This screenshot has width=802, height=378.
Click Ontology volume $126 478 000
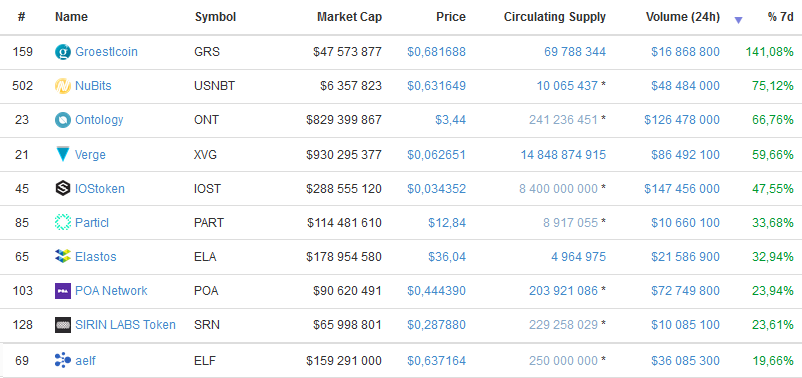coord(682,120)
